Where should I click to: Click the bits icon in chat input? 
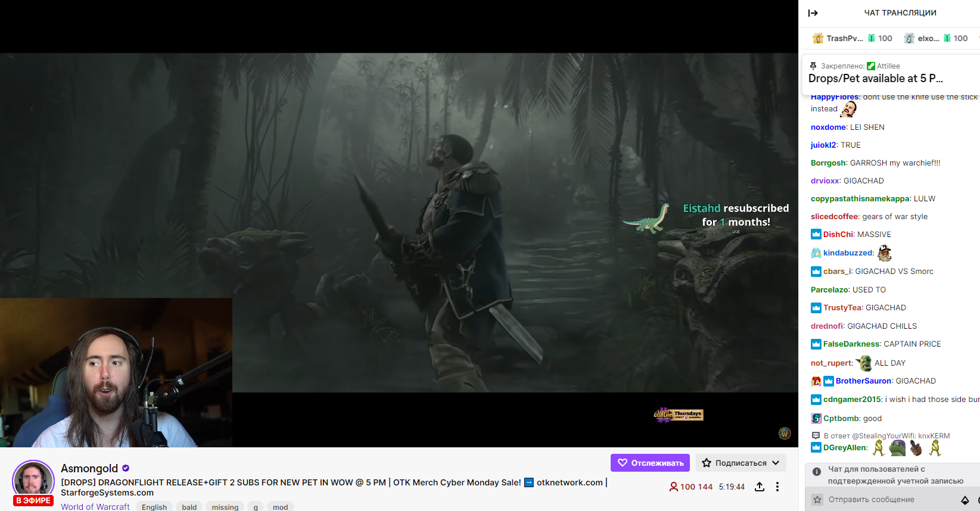[965, 500]
